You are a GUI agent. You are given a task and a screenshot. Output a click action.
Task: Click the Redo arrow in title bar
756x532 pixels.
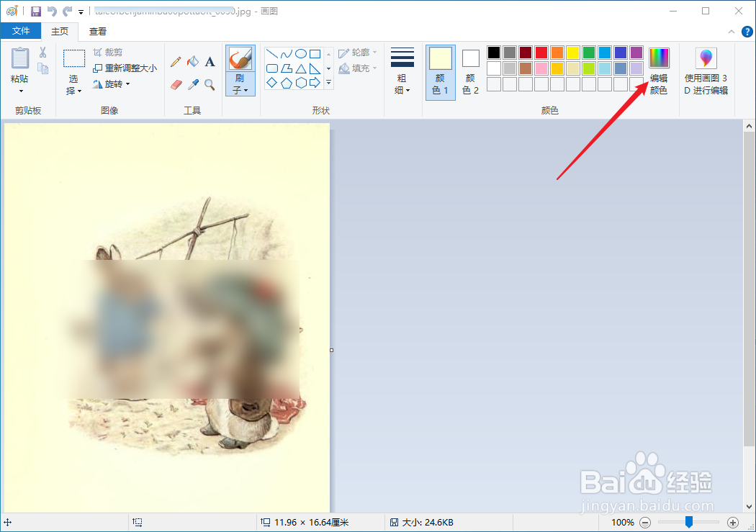tap(67, 11)
